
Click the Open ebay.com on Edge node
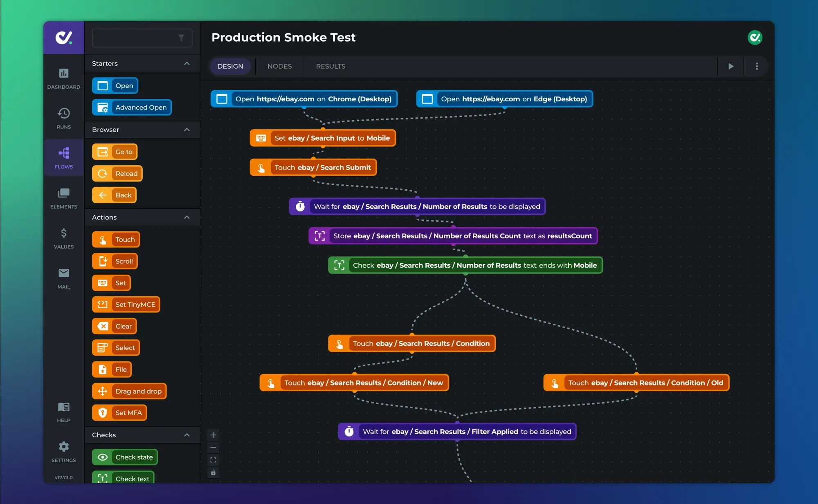pyautogui.click(x=505, y=99)
